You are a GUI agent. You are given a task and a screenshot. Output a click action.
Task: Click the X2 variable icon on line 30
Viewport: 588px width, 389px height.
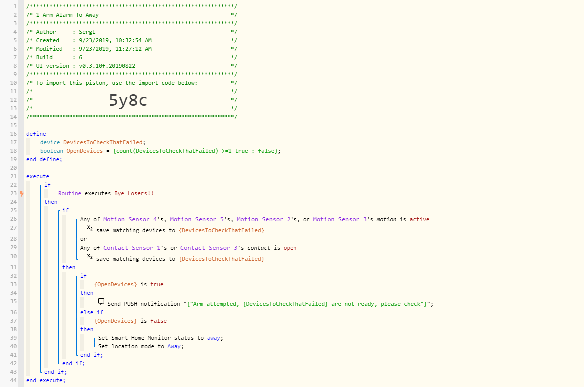click(90, 257)
